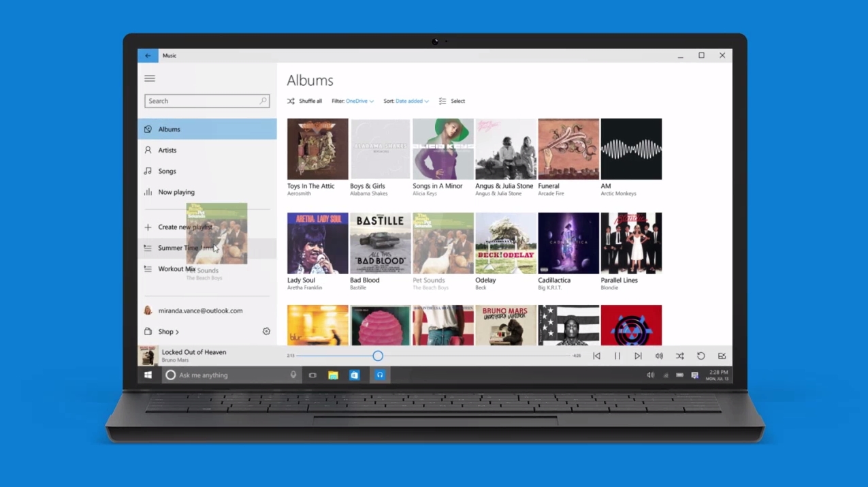The image size is (868, 487).
Task: Open the player volume control
Action: [659, 356]
